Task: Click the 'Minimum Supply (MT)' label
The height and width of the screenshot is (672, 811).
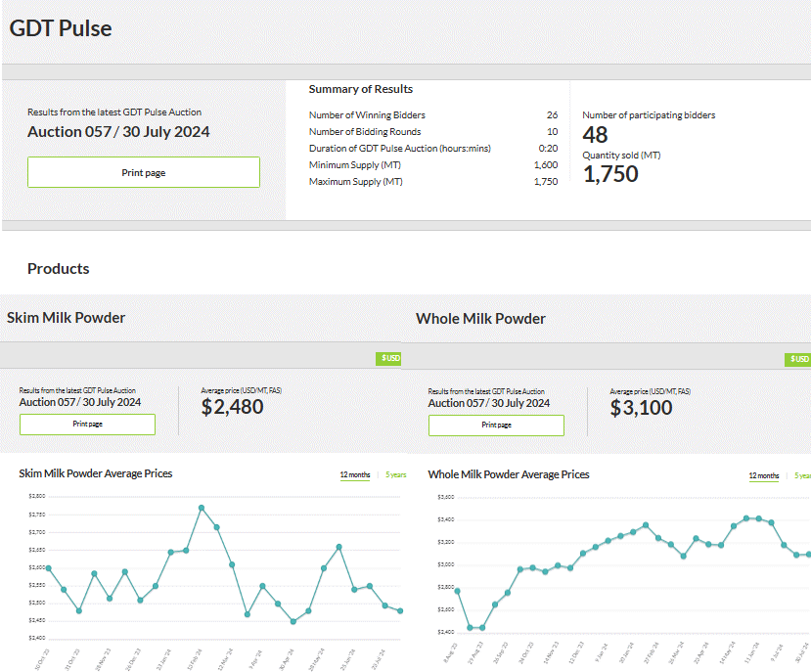Action: pos(355,164)
